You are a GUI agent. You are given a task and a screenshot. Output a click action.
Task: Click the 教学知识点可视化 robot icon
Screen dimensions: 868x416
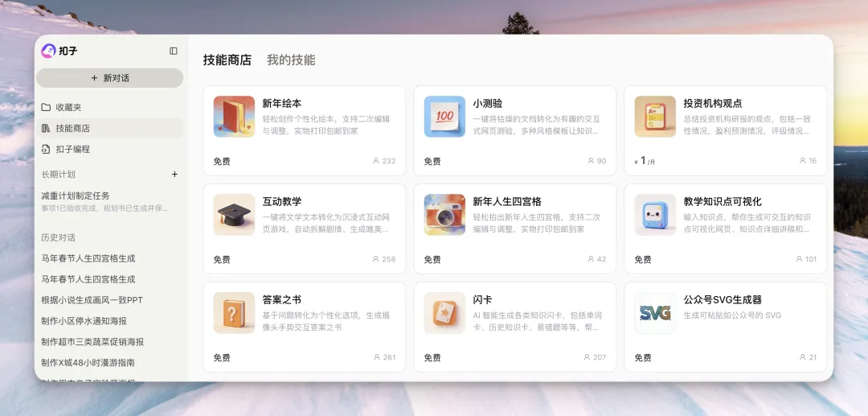(x=655, y=214)
